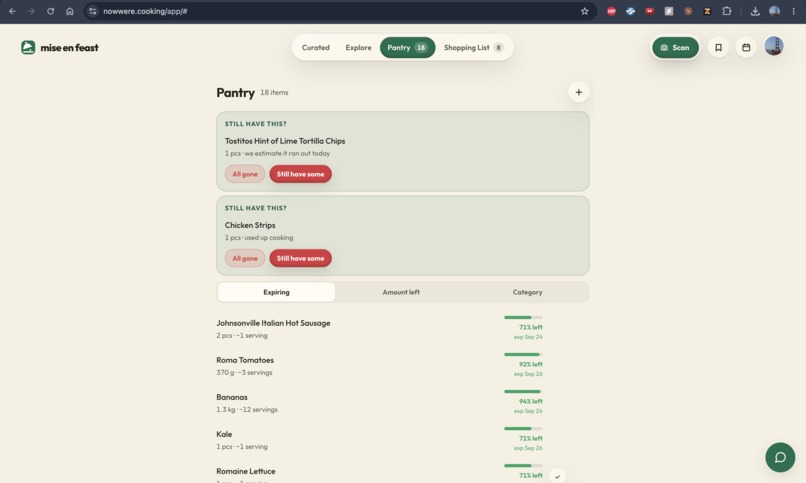Reload the page
This screenshot has height=483, width=806.
click(x=50, y=11)
